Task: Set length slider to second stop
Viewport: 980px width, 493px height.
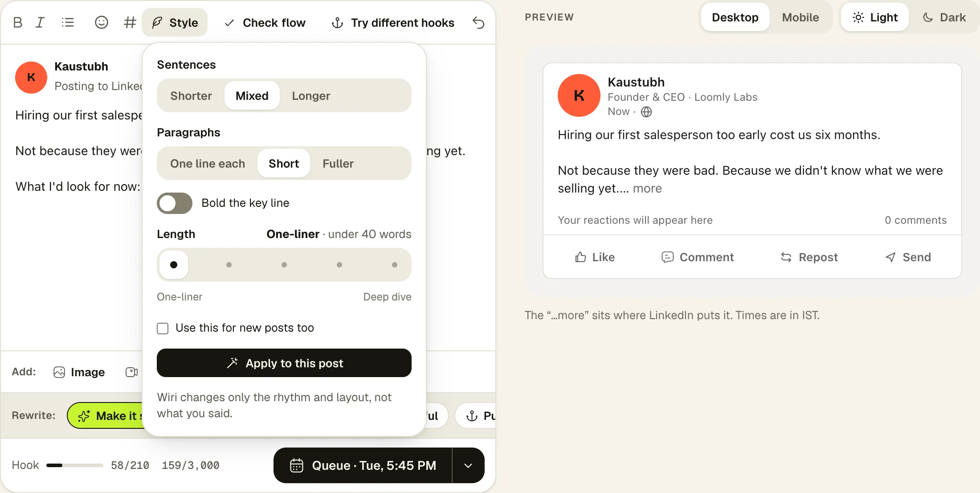Action: tap(229, 265)
